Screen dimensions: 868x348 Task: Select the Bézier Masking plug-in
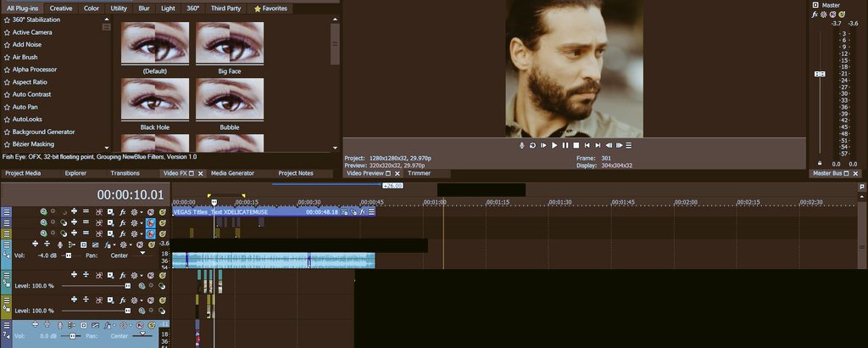33,144
